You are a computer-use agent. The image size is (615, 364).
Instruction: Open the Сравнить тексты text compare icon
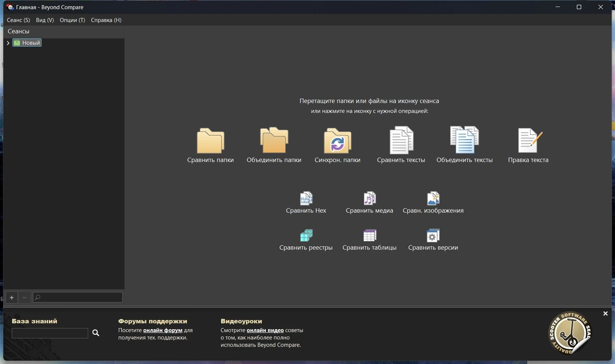(x=401, y=141)
